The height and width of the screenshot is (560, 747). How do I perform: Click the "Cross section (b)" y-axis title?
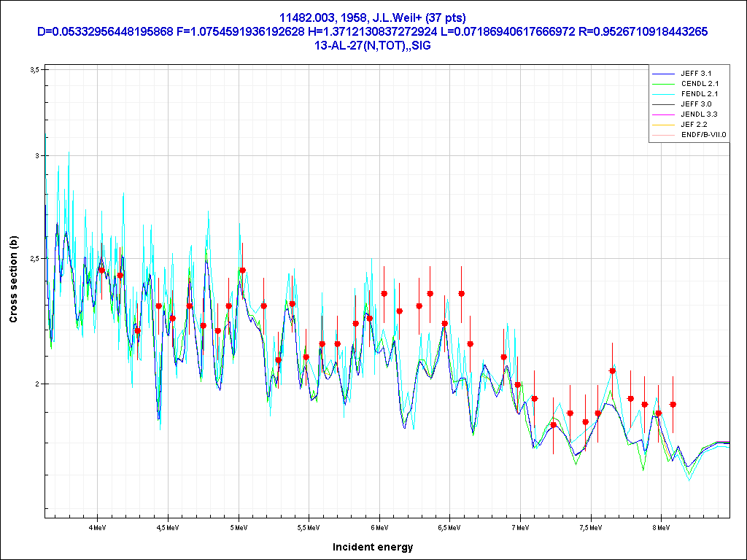pos(13,283)
